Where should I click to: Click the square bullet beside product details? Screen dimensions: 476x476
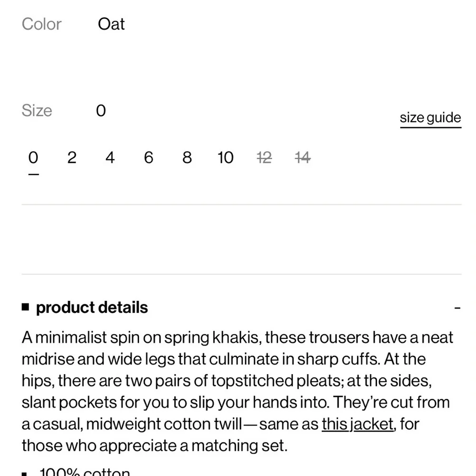pyautogui.click(x=26, y=307)
